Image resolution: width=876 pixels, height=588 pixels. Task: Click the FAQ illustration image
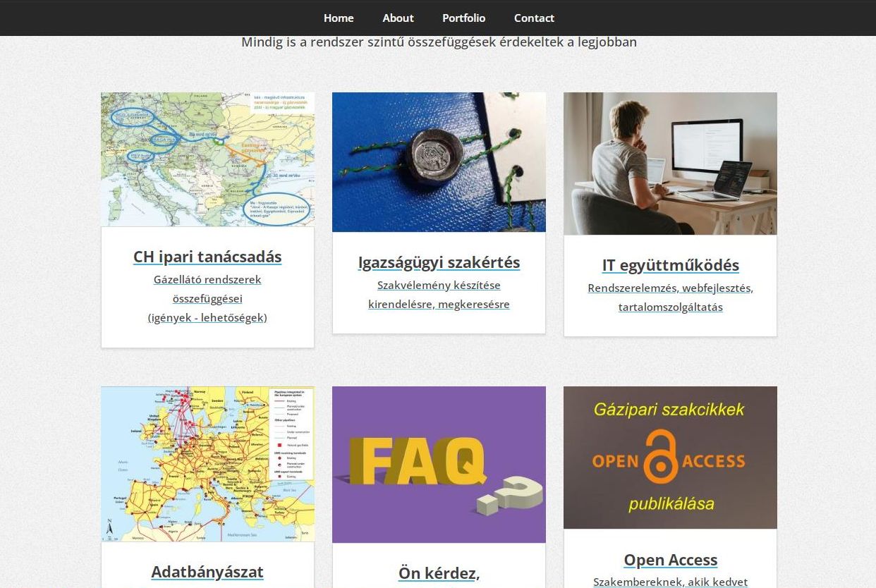[x=439, y=464]
